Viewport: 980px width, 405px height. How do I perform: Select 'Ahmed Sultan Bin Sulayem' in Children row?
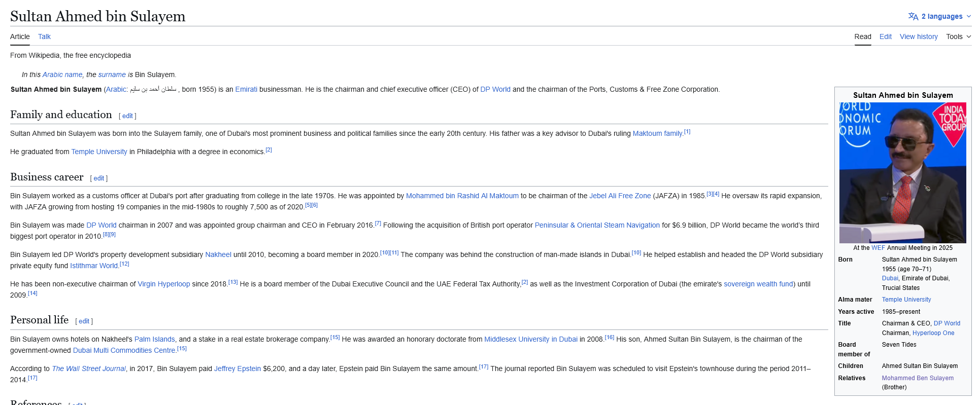point(920,366)
